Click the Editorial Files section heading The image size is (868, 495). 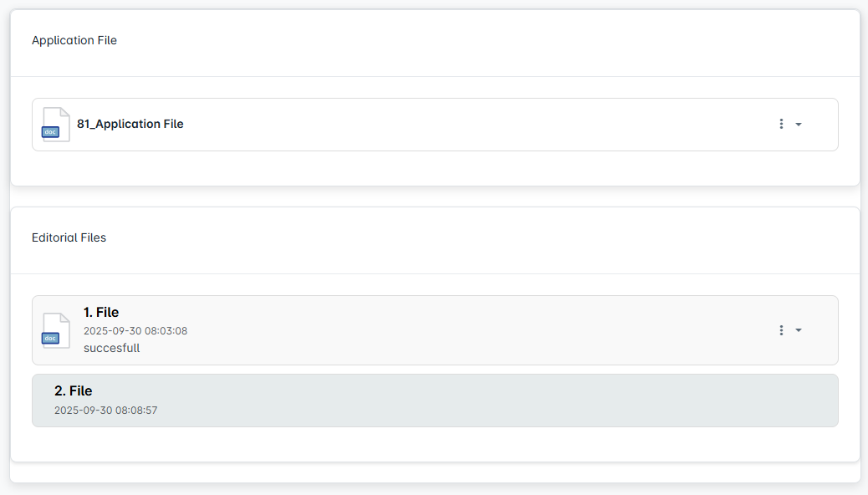(x=69, y=237)
